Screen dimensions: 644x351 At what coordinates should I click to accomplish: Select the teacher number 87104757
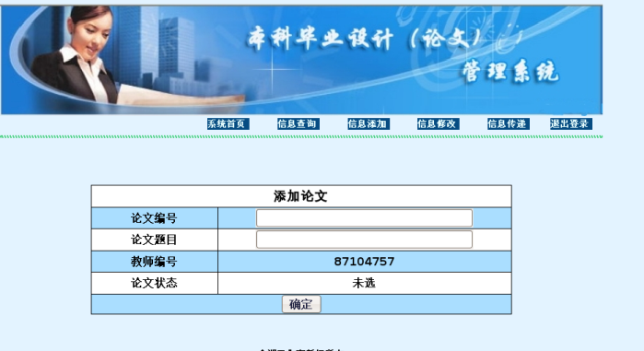pyautogui.click(x=364, y=262)
